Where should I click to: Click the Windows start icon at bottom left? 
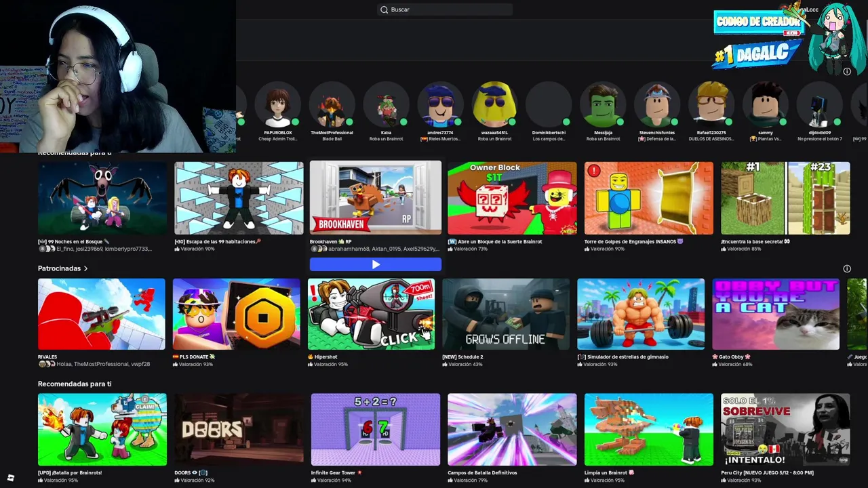[x=10, y=478]
